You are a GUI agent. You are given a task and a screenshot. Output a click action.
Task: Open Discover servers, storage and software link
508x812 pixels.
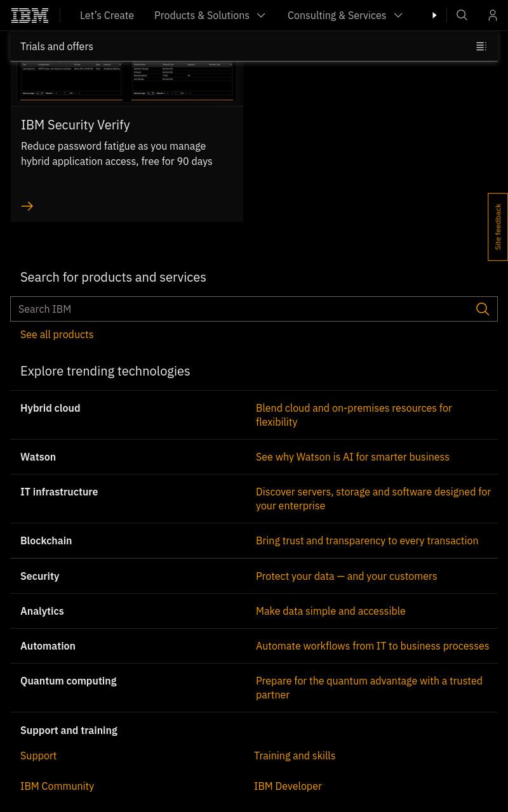point(373,499)
